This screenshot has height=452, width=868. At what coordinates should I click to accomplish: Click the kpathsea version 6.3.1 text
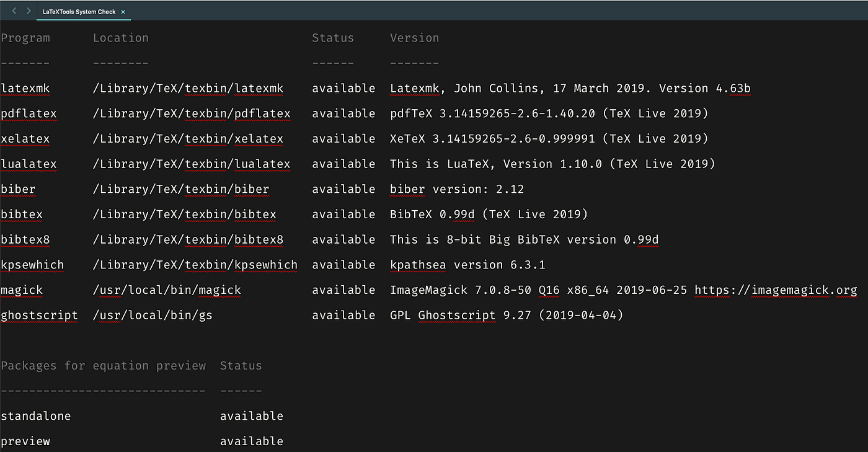click(x=467, y=265)
